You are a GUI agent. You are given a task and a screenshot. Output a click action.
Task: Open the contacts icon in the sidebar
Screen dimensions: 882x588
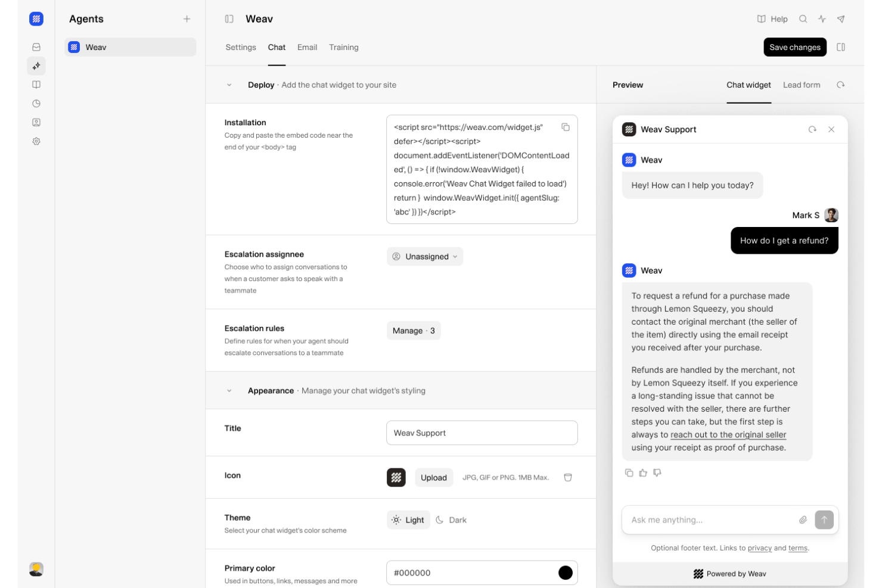[x=36, y=122]
